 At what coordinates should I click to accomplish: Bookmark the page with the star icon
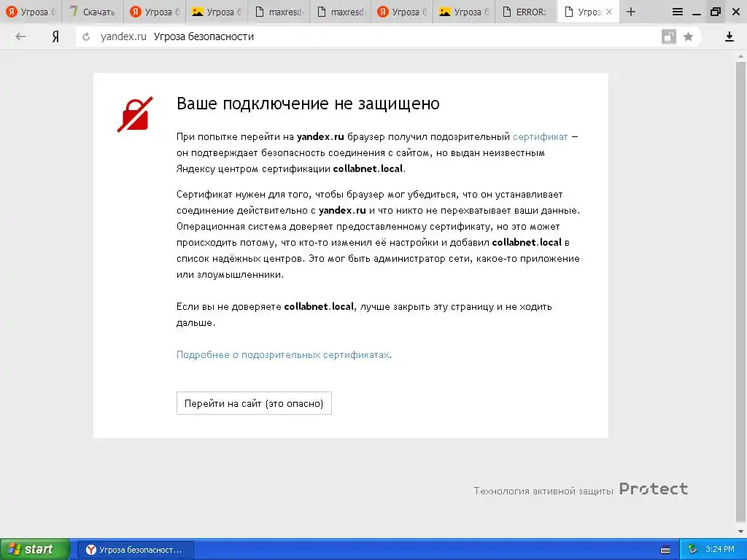click(688, 36)
